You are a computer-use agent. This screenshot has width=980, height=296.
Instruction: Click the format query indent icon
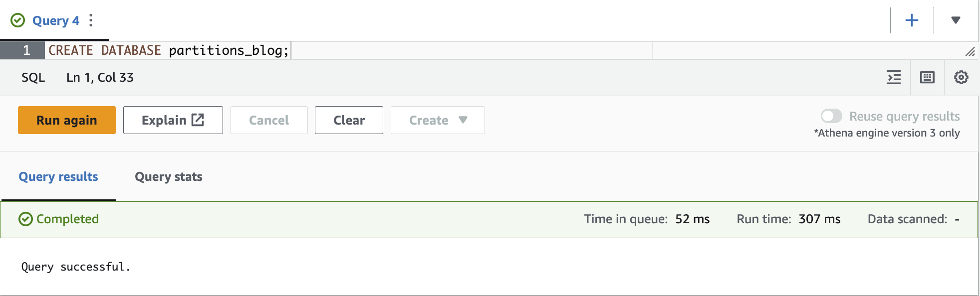click(894, 77)
